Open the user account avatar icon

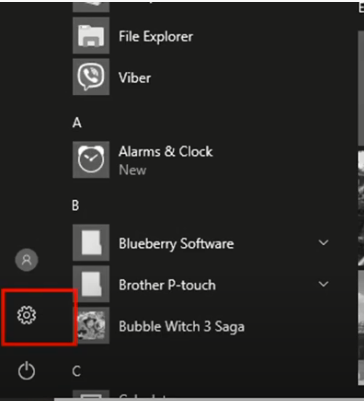(27, 260)
